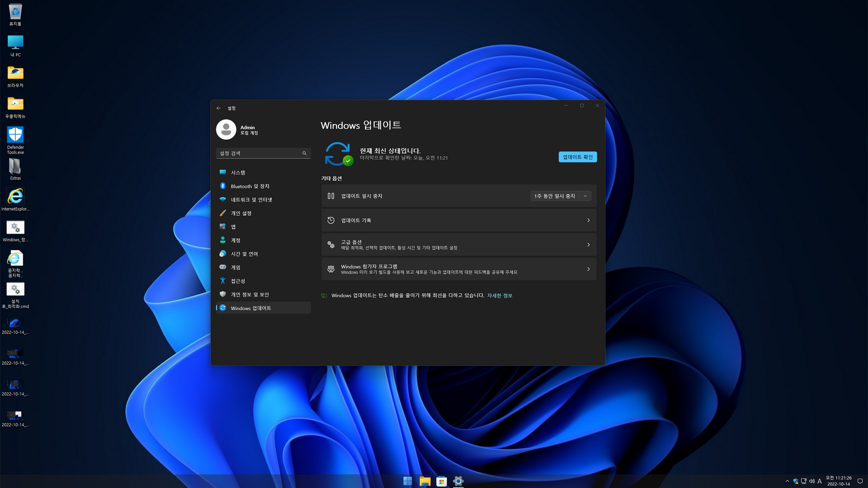Select the Windows_정 desktop shortcut

tap(15, 231)
